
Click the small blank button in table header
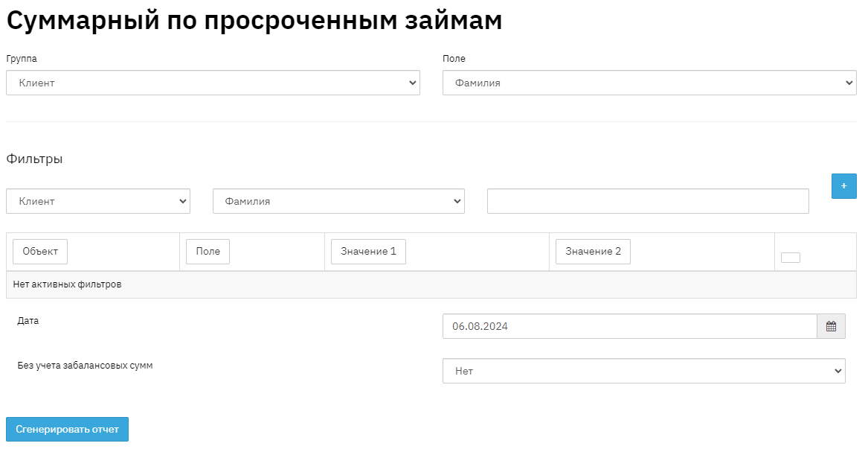click(790, 258)
